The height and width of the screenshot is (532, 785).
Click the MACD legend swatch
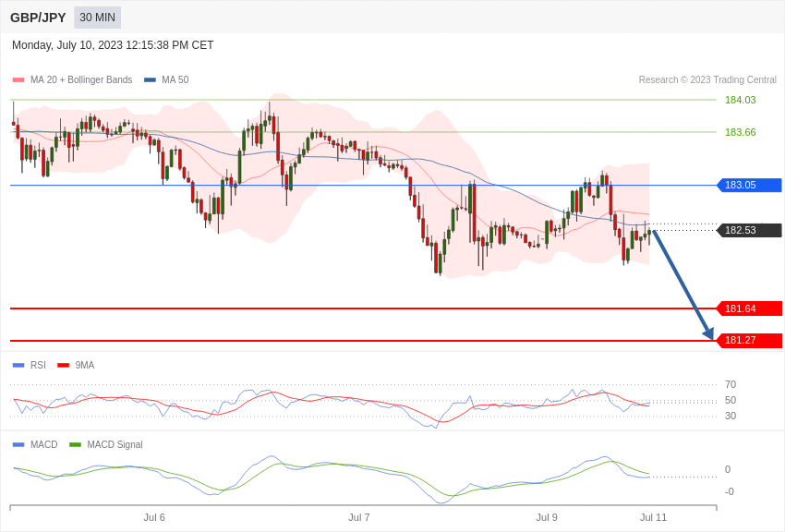(x=18, y=445)
